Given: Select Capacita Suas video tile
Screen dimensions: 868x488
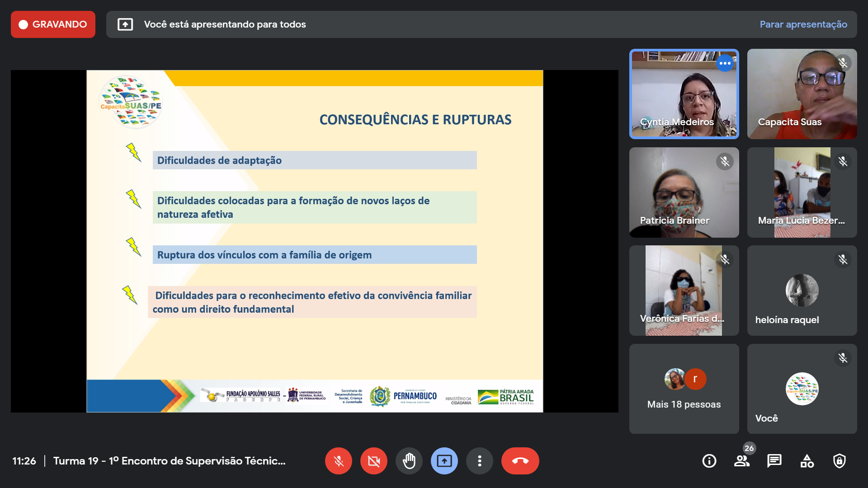Looking at the screenshot, I should point(802,94).
